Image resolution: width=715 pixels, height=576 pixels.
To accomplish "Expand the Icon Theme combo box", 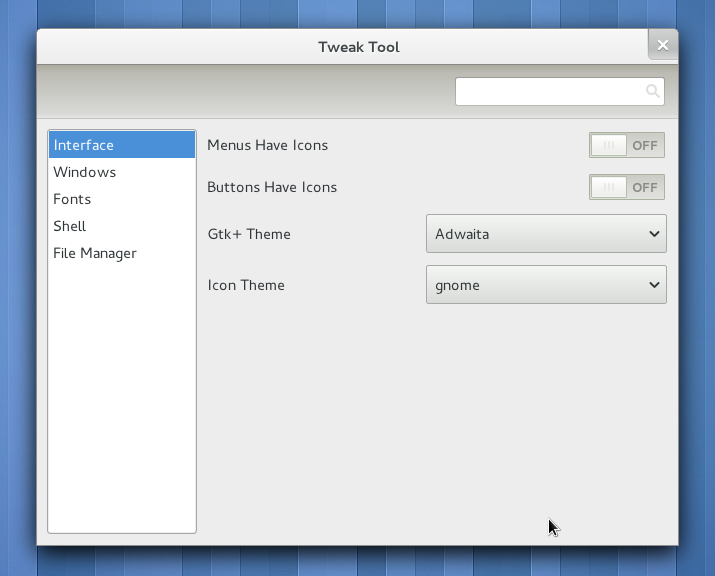I will [x=546, y=285].
